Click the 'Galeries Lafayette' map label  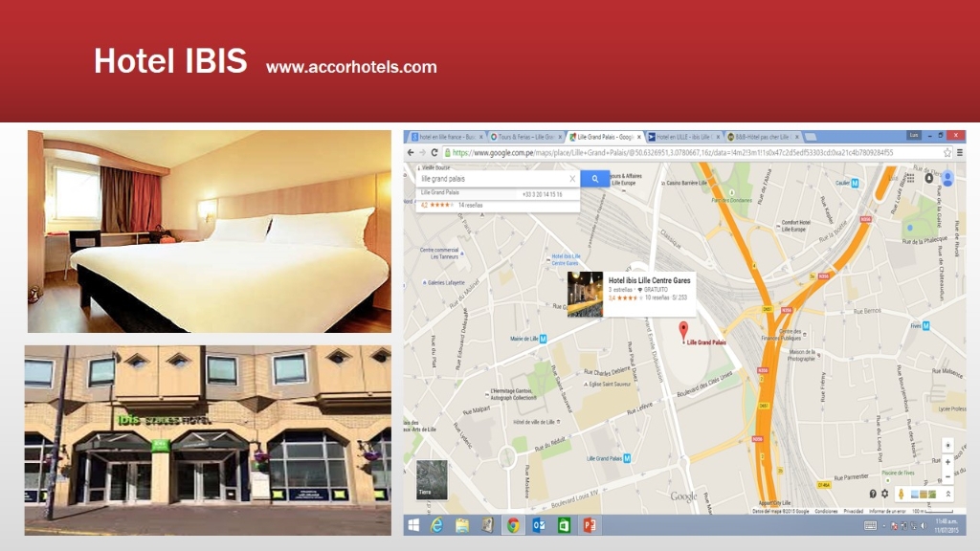click(x=446, y=282)
